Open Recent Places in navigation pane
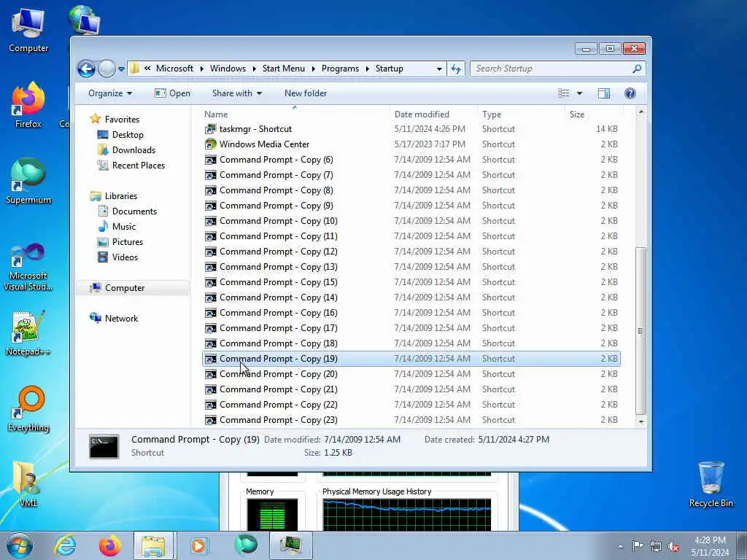The width and height of the screenshot is (747, 560). [x=138, y=166]
